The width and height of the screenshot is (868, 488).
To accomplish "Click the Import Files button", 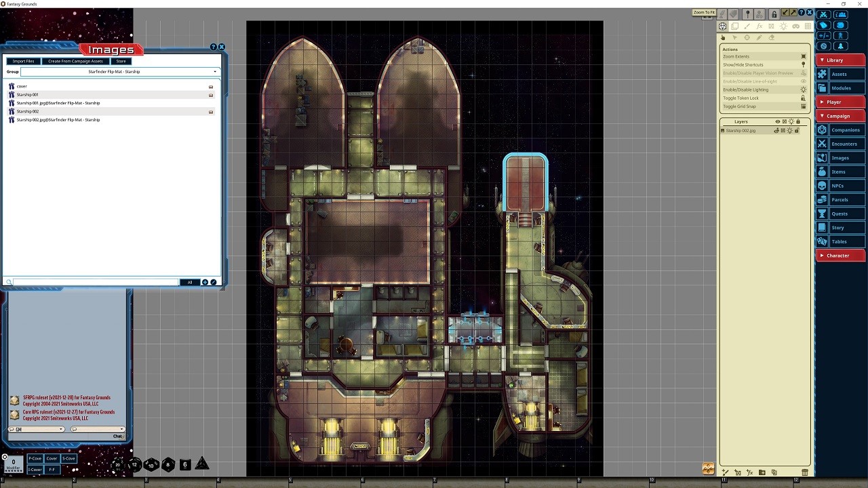I will [24, 61].
